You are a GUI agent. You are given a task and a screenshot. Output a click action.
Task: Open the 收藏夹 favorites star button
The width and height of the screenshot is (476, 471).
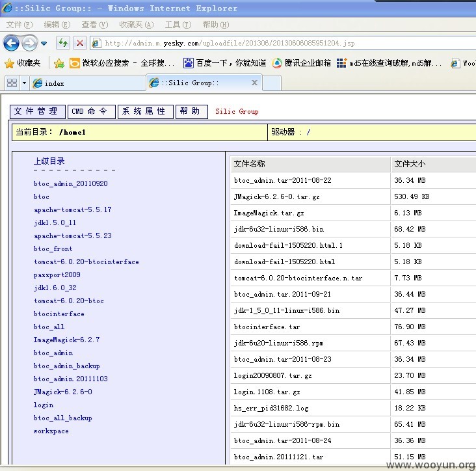click(23, 63)
